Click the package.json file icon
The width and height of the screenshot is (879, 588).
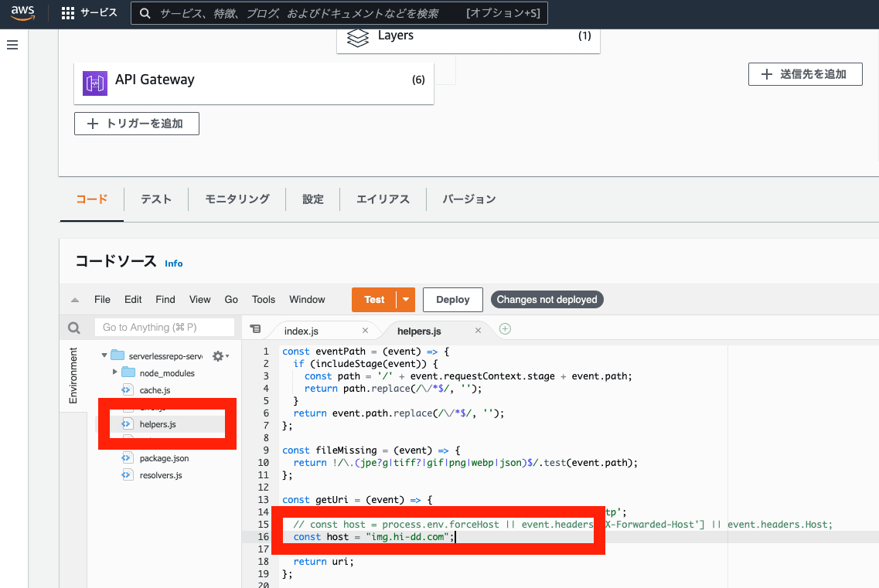tap(127, 458)
